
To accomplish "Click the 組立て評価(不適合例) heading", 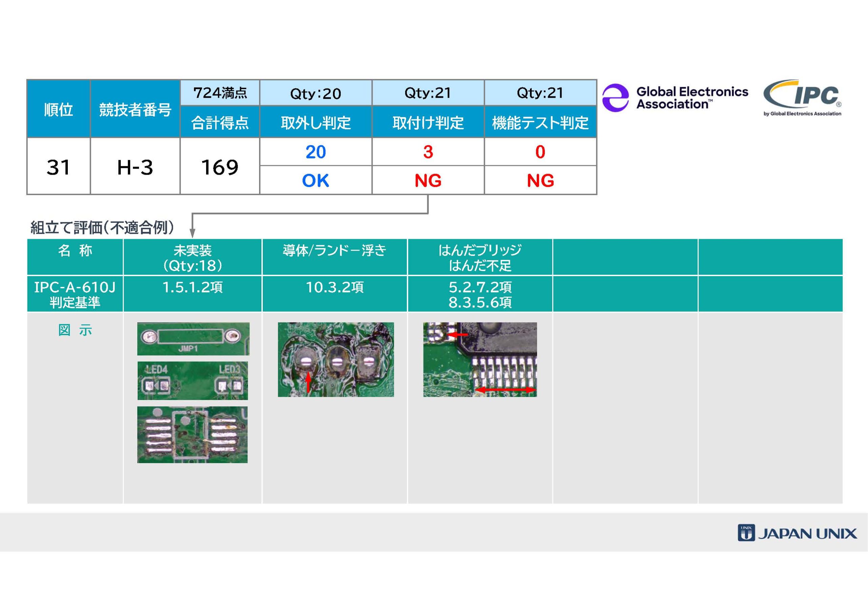I will click(x=102, y=228).
